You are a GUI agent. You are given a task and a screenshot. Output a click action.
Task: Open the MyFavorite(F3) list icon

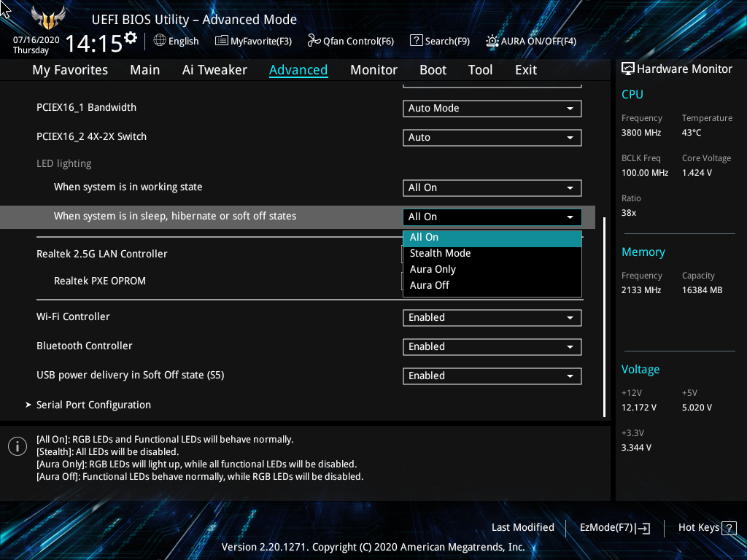[x=222, y=41]
